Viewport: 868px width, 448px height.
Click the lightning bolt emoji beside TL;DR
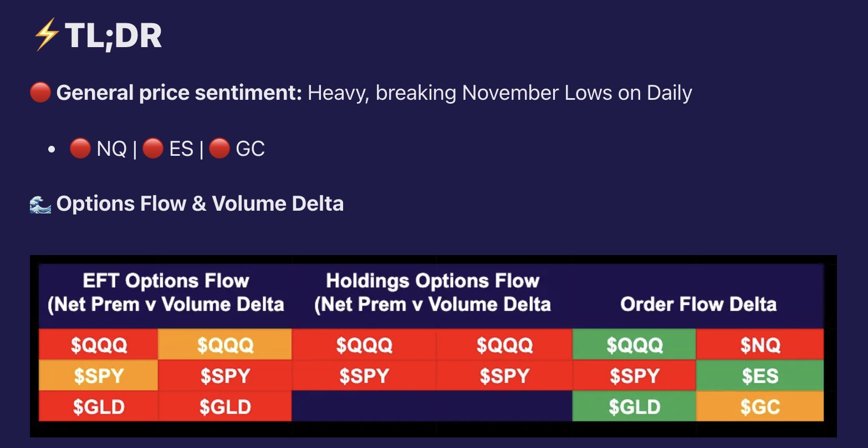47,36
